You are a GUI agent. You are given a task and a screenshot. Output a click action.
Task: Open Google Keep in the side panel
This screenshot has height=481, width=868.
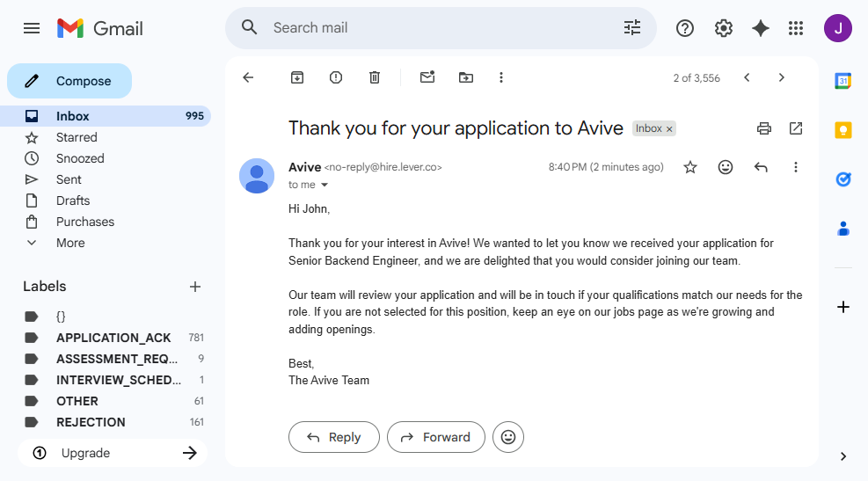pos(843,130)
